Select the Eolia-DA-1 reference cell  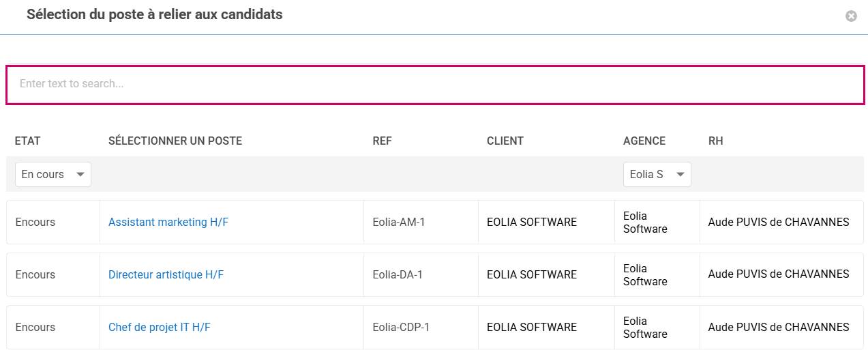click(398, 275)
